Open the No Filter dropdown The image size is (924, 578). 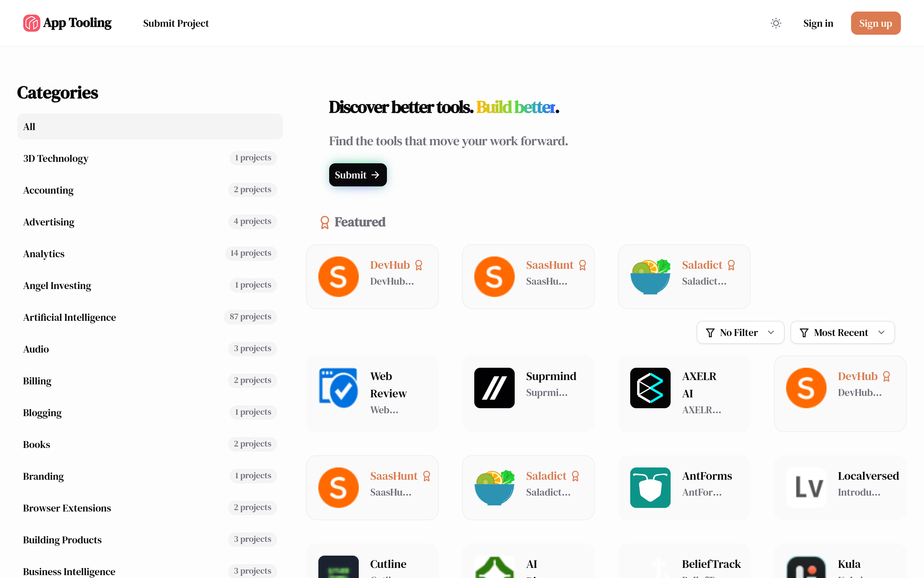740,333
